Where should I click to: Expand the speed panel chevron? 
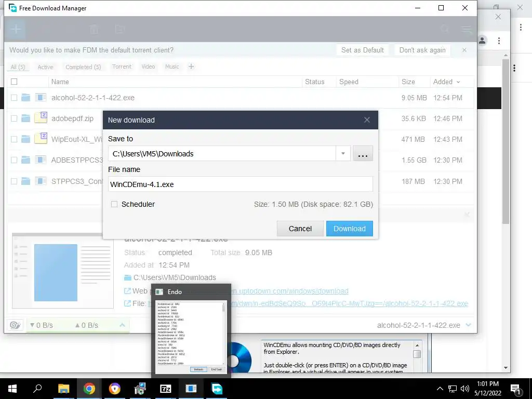122,325
